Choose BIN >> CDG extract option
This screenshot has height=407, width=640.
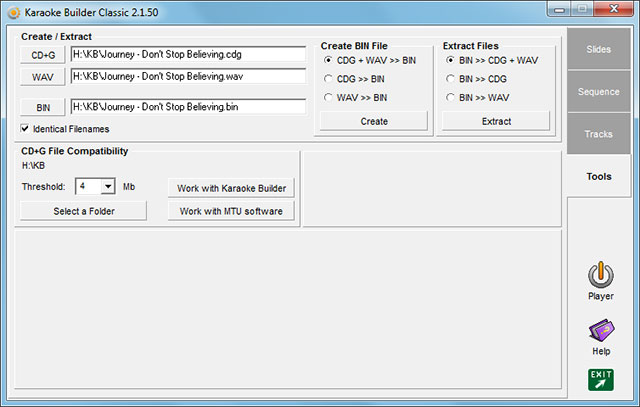coord(450,78)
